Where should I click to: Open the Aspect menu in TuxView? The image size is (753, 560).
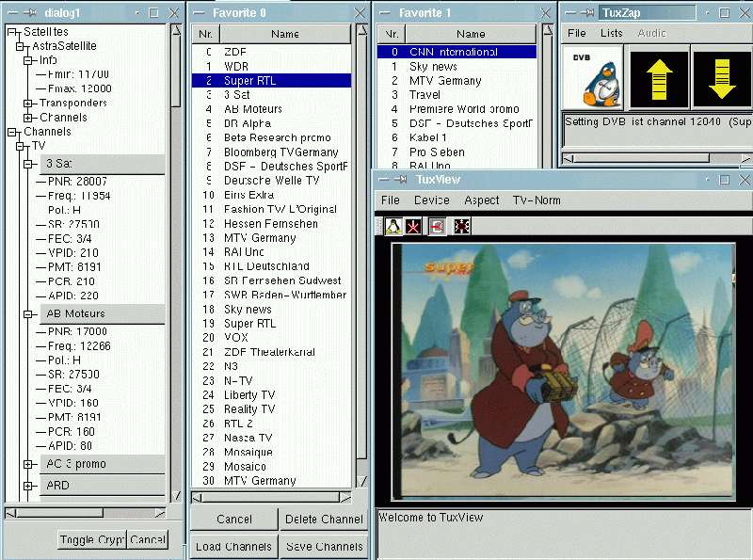click(x=482, y=200)
